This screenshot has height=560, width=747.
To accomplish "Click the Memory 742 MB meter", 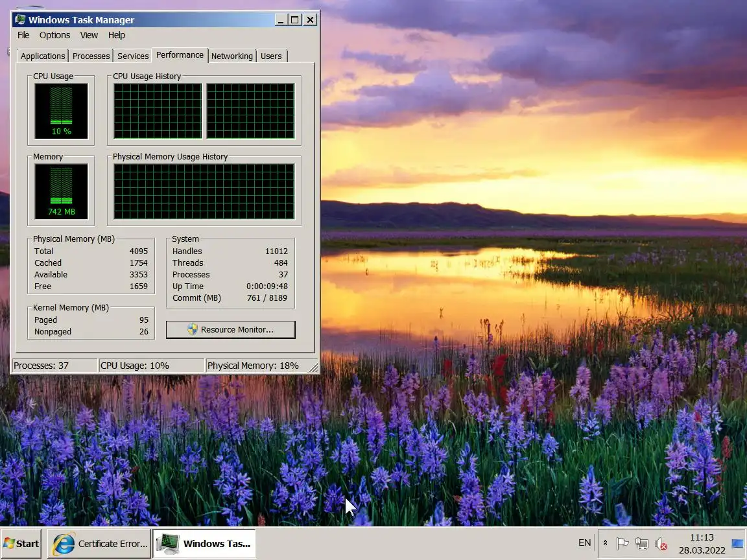I will 61,191.
